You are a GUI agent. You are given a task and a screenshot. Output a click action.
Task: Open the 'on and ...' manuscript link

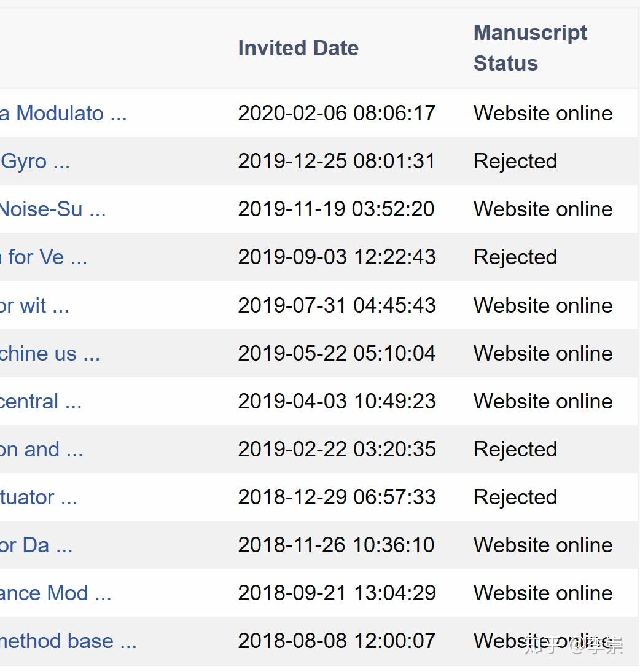[41, 449]
